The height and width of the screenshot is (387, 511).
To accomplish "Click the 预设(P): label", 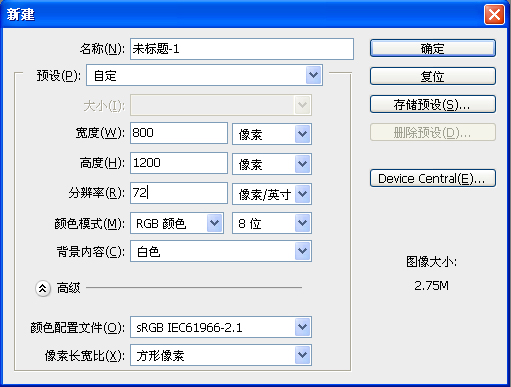I will [59, 76].
